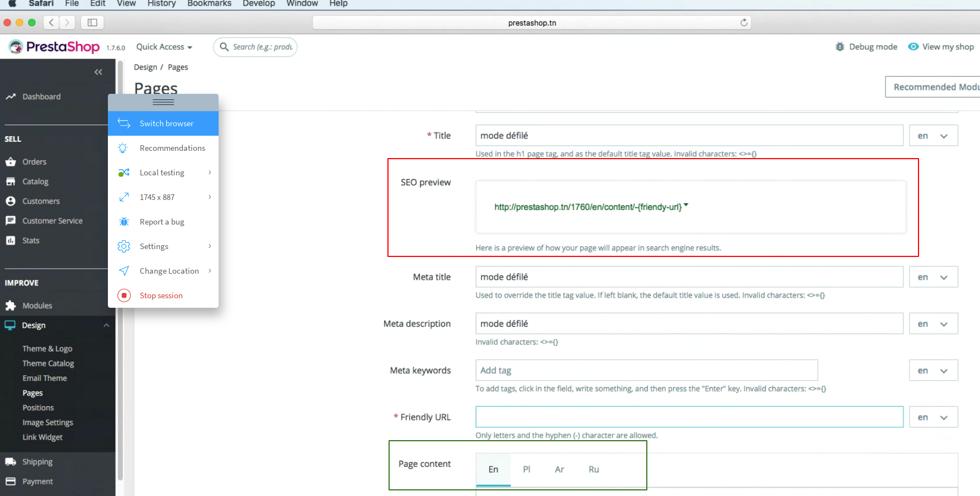The image size is (980, 496).
Task: Click the Switch browser arrows icon
Action: click(x=124, y=123)
